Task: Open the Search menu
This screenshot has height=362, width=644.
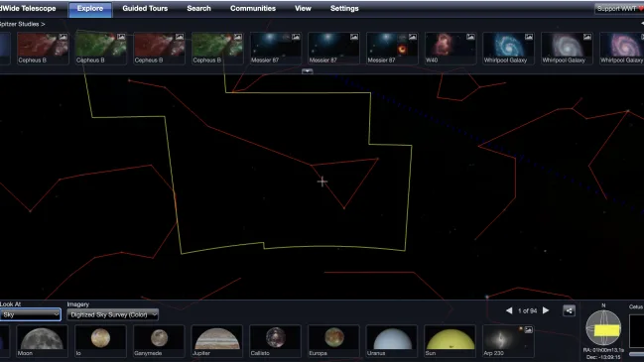Action: point(198,9)
